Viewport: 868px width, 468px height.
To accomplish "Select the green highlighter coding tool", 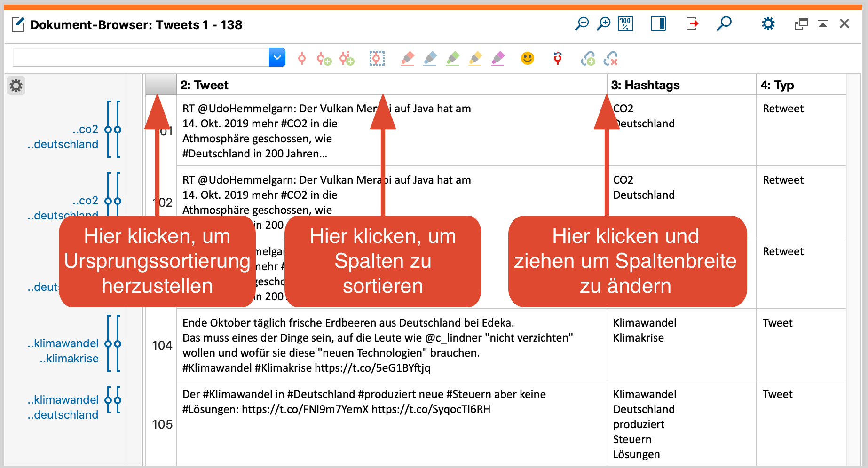I will pyautogui.click(x=452, y=59).
